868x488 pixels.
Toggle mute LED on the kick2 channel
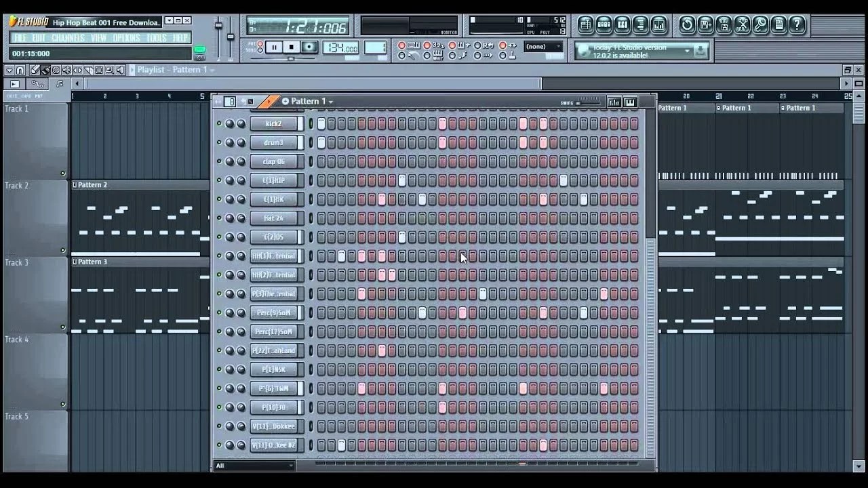(218, 123)
